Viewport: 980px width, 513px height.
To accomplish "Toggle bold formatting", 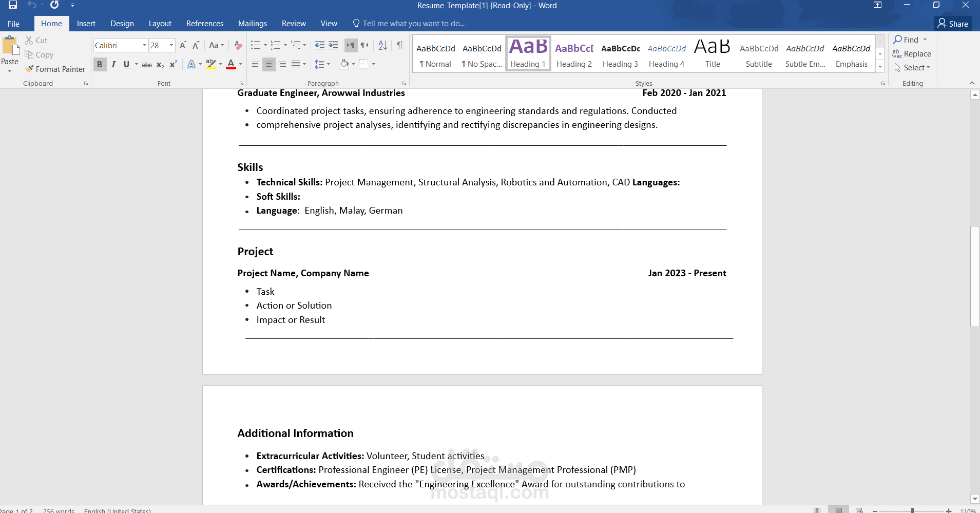I will pyautogui.click(x=100, y=64).
